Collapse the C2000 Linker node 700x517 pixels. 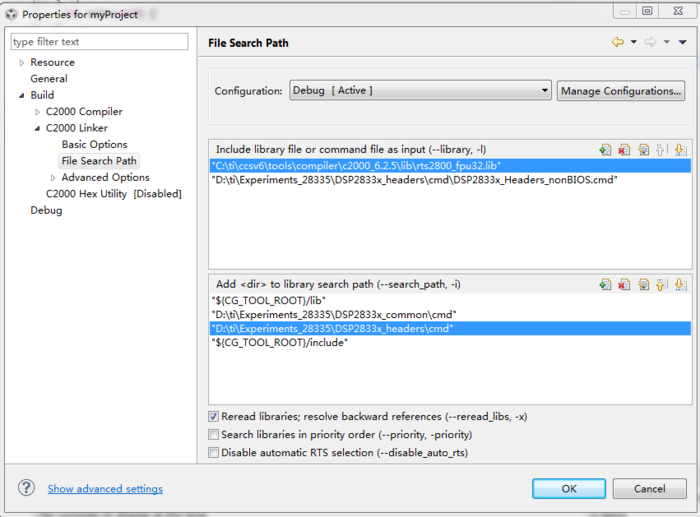(x=38, y=129)
